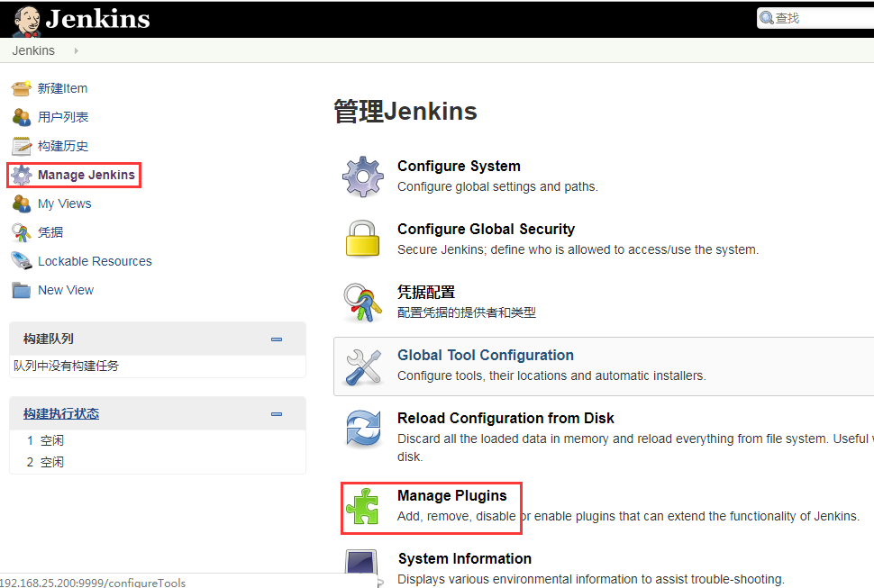Image resolution: width=874 pixels, height=588 pixels.
Task: Click 'Configure tools, their locations' description
Action: point(551,375)
